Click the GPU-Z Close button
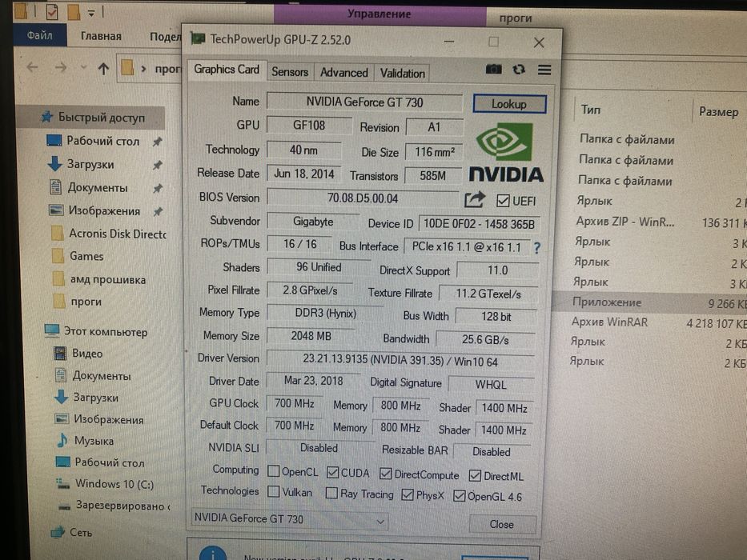Screen dimensions: 747x560 click(x=502, y=524)
